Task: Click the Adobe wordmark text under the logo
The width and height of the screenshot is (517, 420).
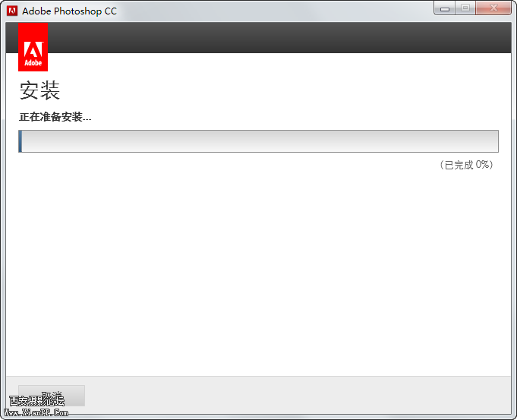Action: (33, 64)
